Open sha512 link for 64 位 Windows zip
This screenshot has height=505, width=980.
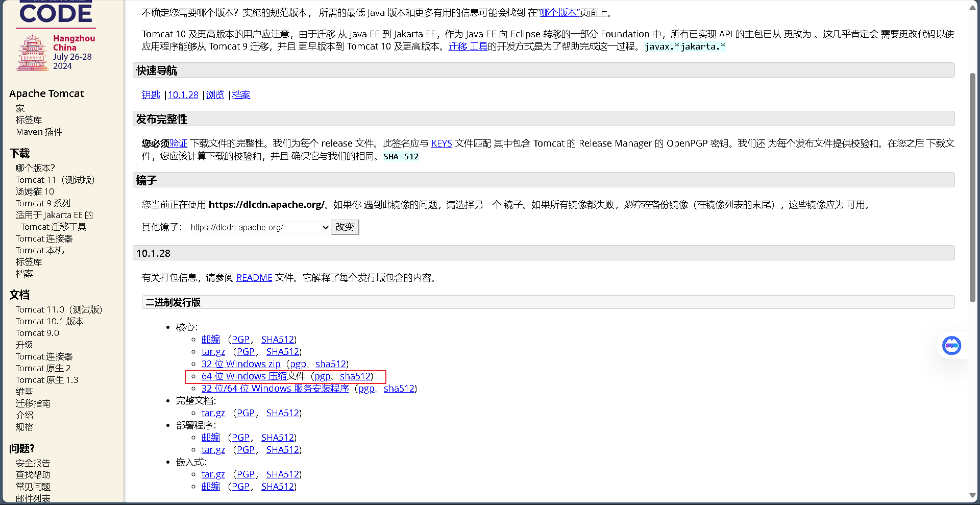[x=355, y=376]
